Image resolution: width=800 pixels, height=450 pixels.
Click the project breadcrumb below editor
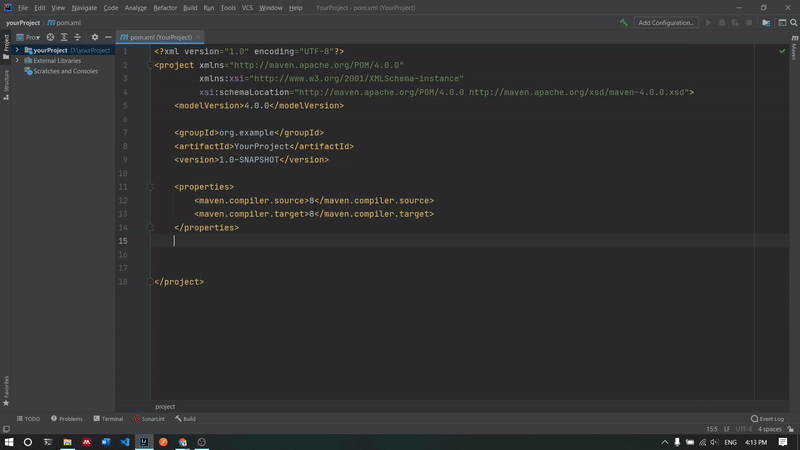165,407
